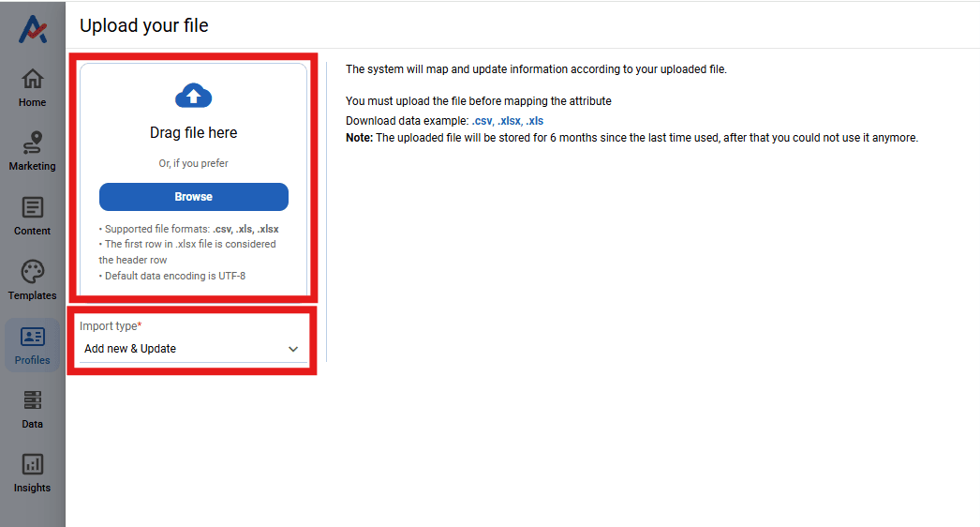Image resolution: width=980 pixels, height=527 pixels.
Task: Open Home via the house icon
Action: tap(33, 79)
